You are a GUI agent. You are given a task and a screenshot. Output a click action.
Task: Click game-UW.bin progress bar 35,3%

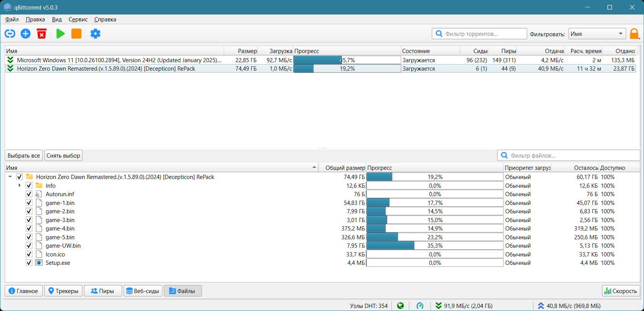435,245
